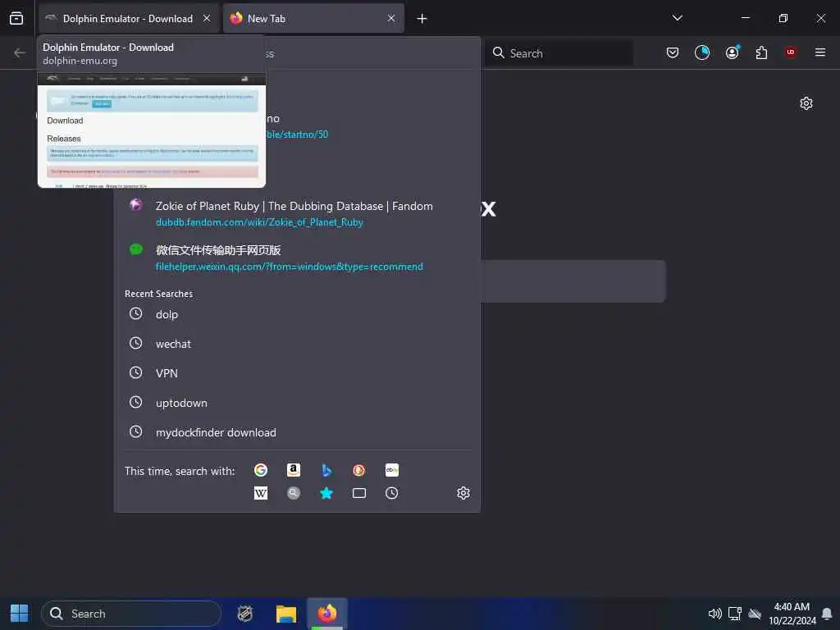Open search settings gear in the dropdown

point(463,493)
